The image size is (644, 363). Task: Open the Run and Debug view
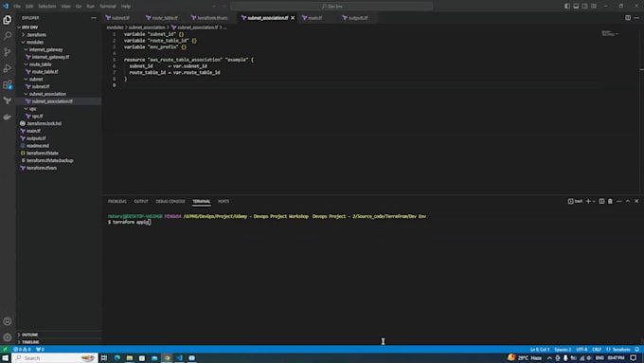click(x=8, y=68)
